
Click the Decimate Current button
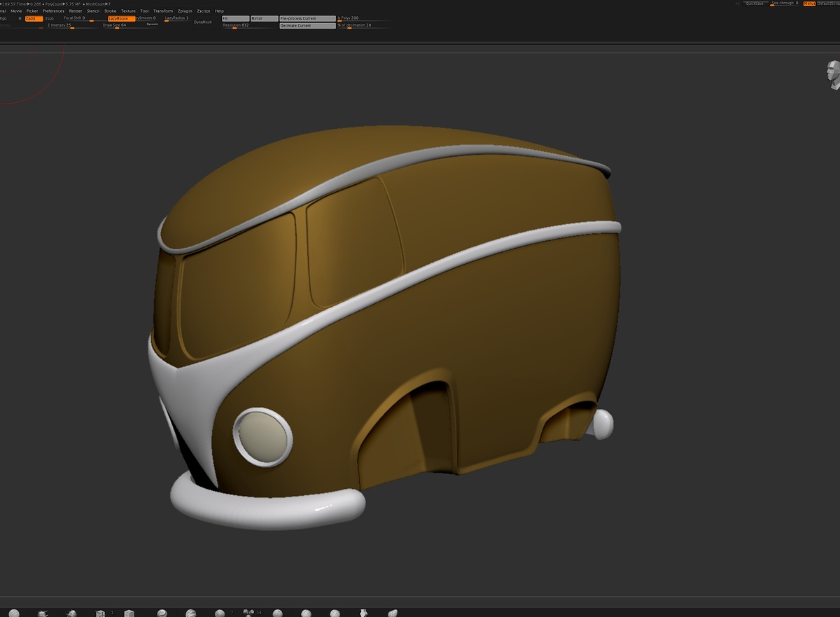[x=307, y=25]
